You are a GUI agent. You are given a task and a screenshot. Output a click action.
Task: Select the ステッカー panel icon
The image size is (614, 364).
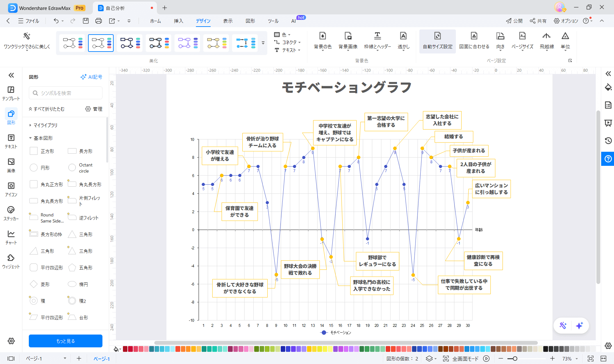tap(11, 213)
